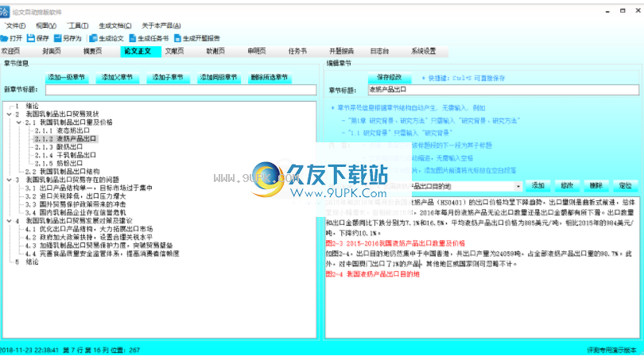Image resolution: width=644 pixels, height=360 pixels.
Task: Select tree item 2.2 我国乳制品出口结构
Action: 63,172
